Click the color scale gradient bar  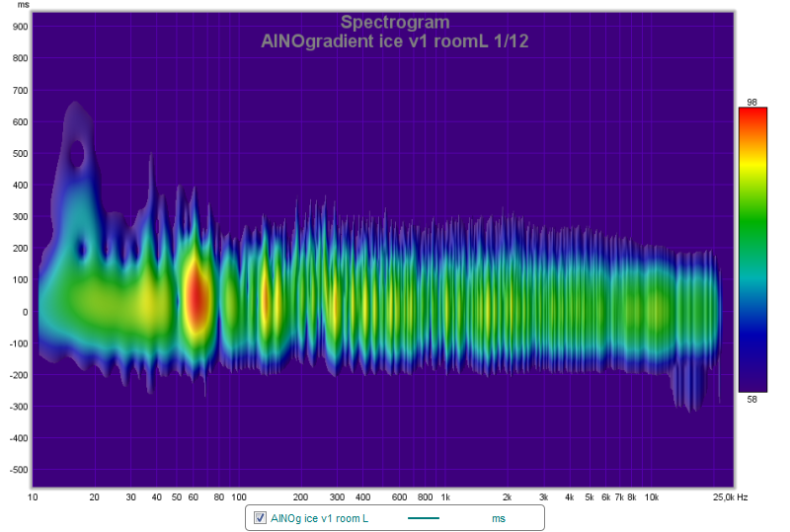click(752, 250)
